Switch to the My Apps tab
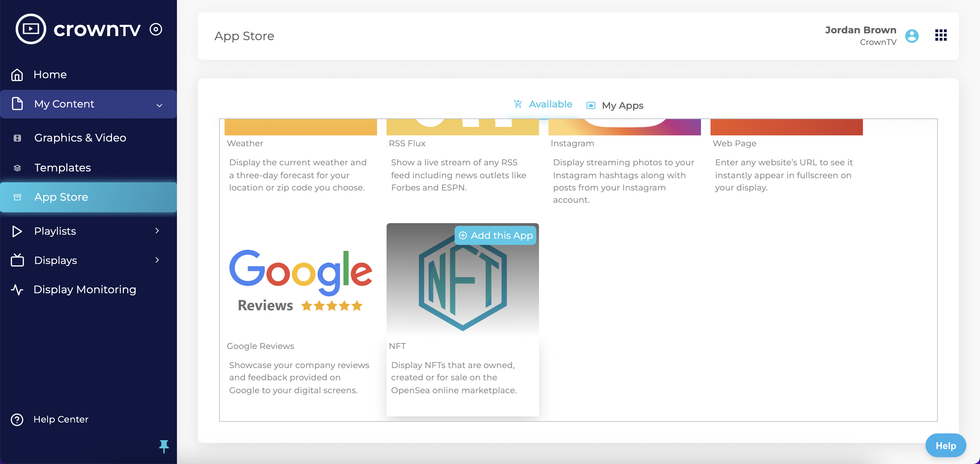The width and height of the screenshot is (980, 464). 615,105
